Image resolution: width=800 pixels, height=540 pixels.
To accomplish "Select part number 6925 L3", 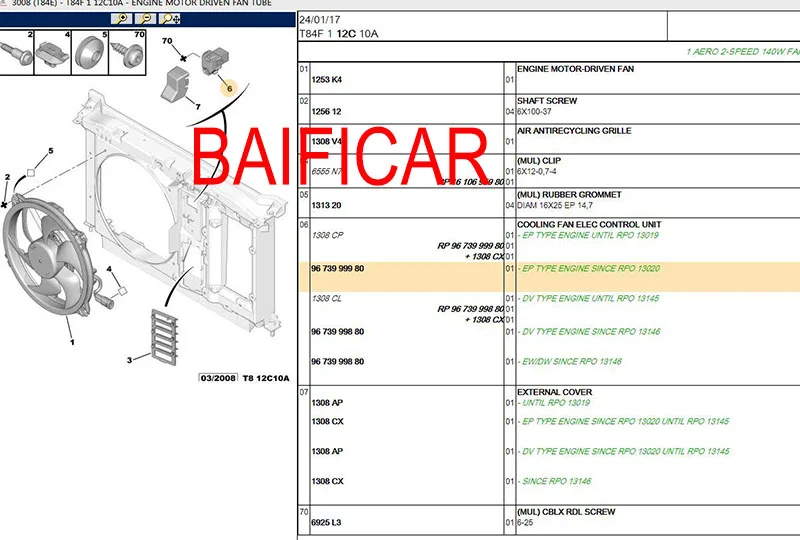I will 327,523.
